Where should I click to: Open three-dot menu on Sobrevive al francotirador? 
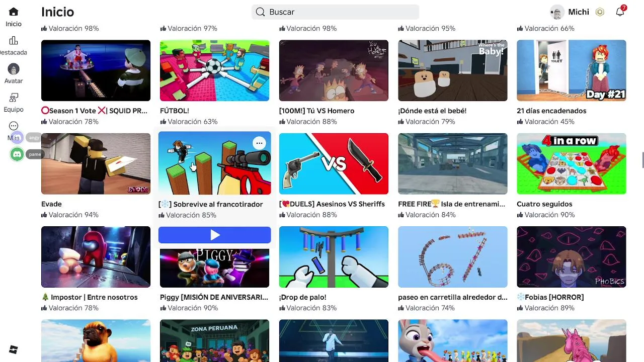tap(259, 143)
